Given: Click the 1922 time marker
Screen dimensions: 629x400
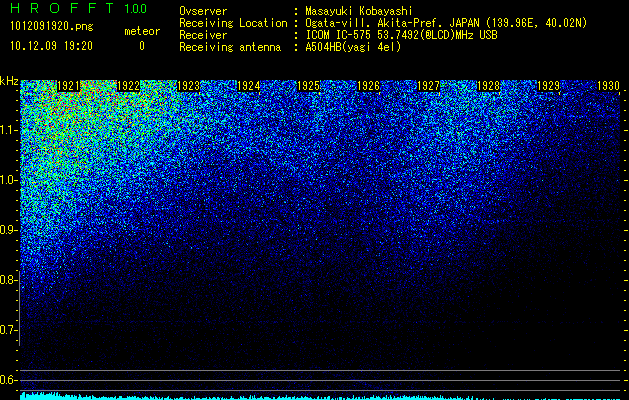Looking at the screenshot, I should pos(128,86).
